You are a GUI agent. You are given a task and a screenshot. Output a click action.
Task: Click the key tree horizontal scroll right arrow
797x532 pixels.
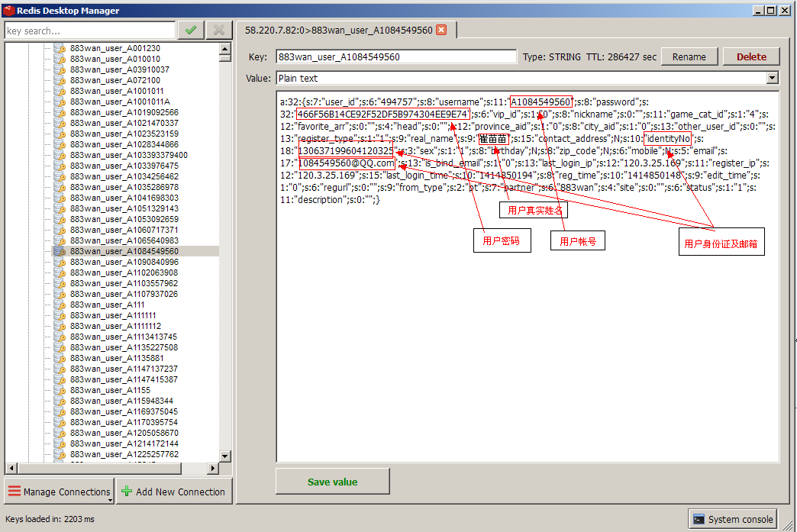(213, 467)
